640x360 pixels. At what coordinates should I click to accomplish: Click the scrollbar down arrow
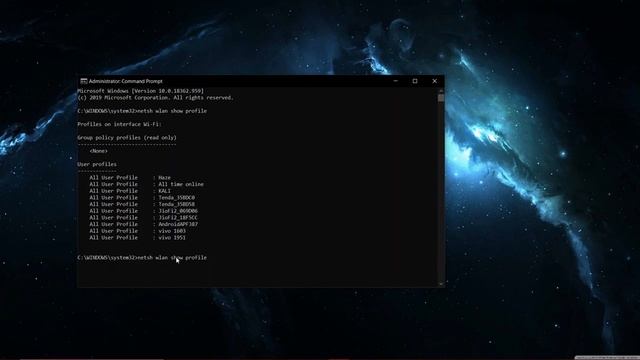441,284
